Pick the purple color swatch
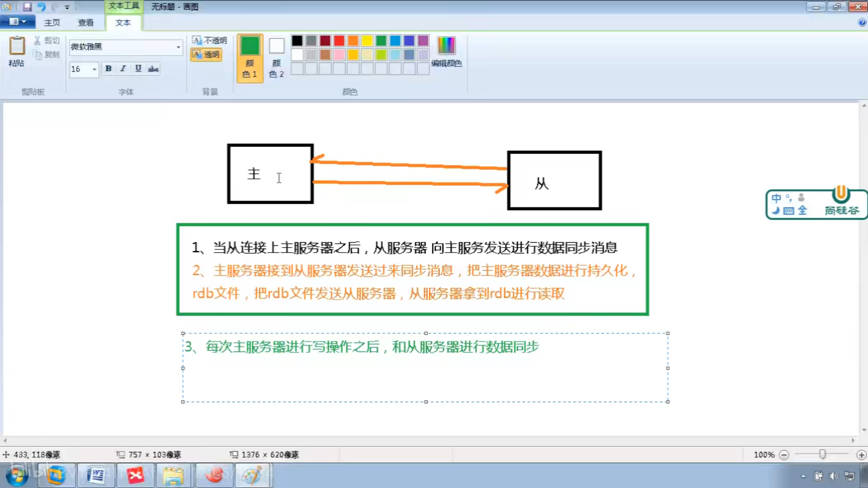Image resolution: width=868 pixels, height=488 pixels. pyautogui.click(x=423, y=41)
